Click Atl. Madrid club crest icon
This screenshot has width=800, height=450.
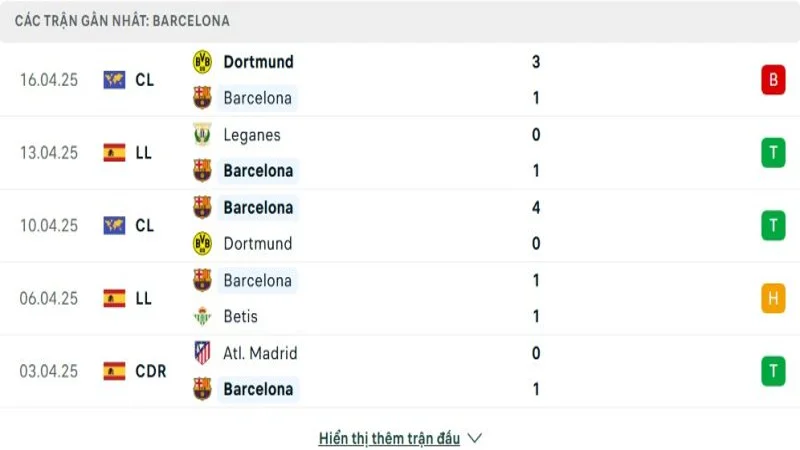tap(202, 353)
